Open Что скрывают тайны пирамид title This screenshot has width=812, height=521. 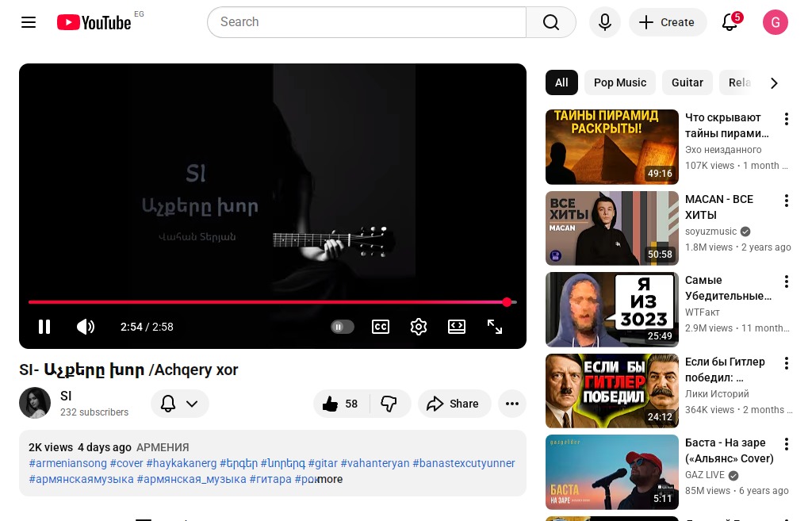727,126
